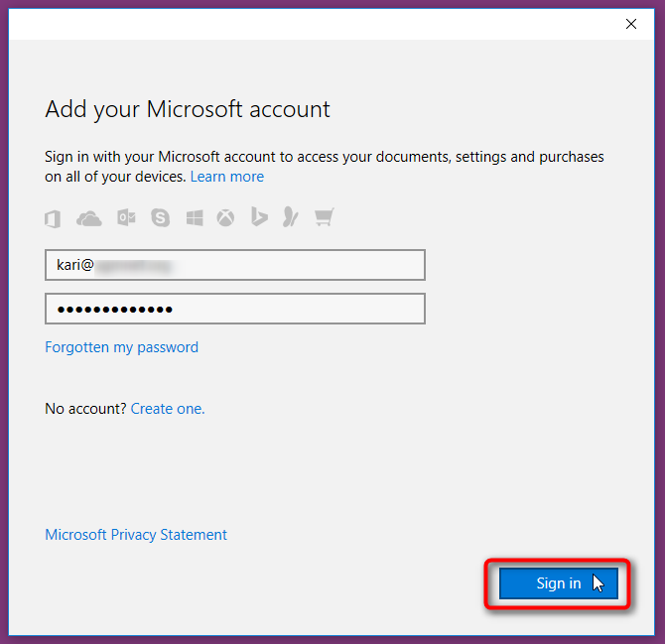
Task: Close the Microsoft account dialog
Action: pyautogui.click(x=631, y=24)
